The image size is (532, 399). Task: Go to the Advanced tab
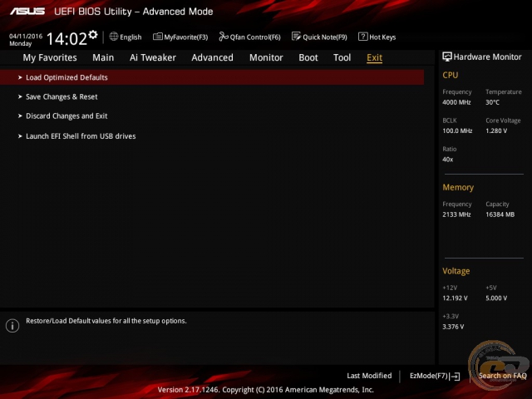coord(213,57)
